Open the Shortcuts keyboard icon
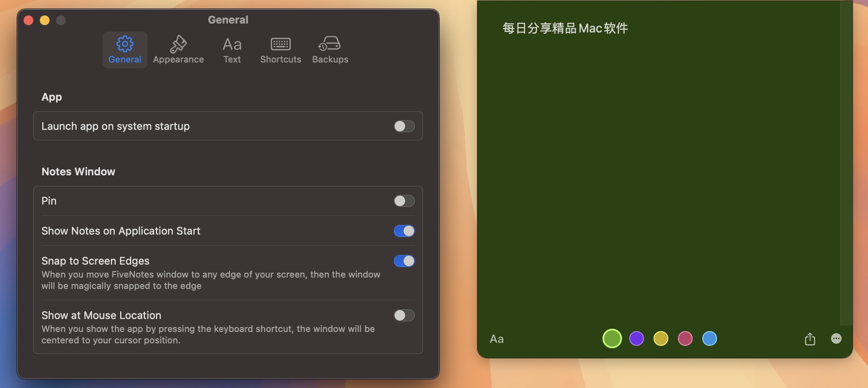 pos(280,44)
